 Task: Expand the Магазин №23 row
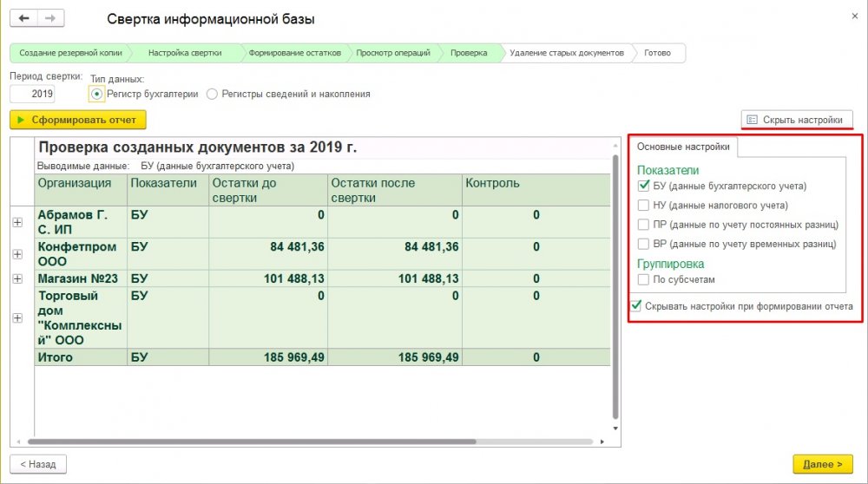pyautogui.click(x=17, y=278)
